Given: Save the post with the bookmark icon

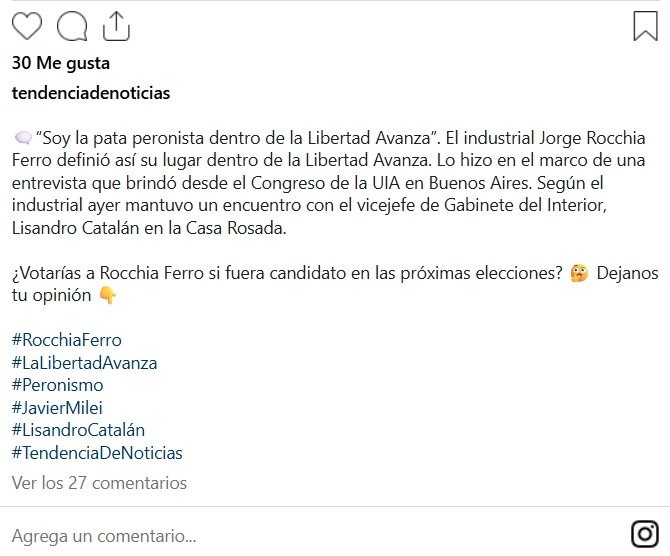Looking at the screenshot, I should coord(645,25).
